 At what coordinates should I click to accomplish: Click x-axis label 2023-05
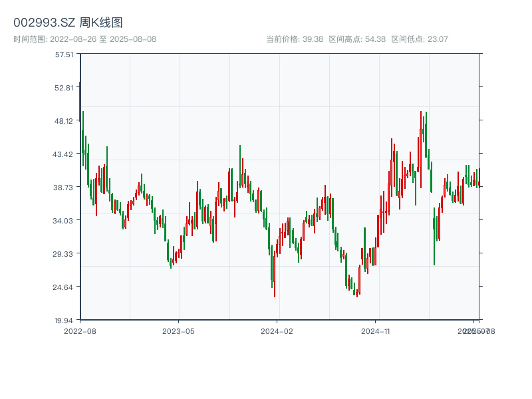(178, 331)
